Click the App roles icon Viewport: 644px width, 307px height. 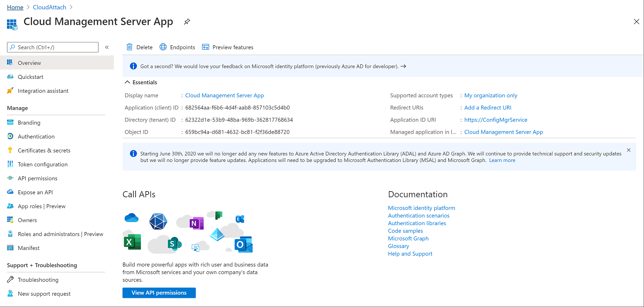(10, 206)
